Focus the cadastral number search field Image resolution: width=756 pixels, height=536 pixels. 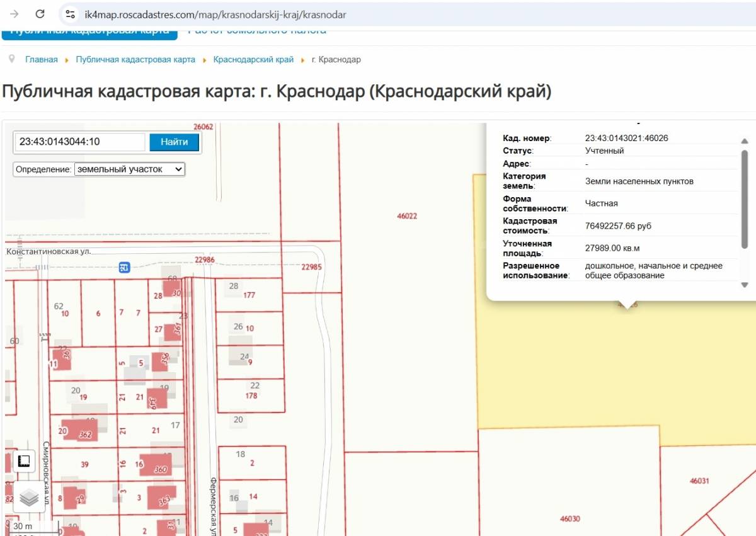click(x=80, y=142)
